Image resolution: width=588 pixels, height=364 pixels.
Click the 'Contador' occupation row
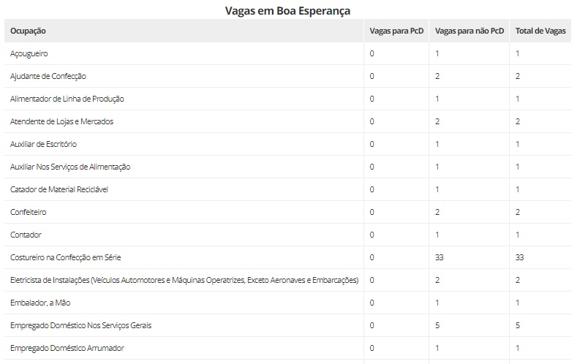[26, 235]
